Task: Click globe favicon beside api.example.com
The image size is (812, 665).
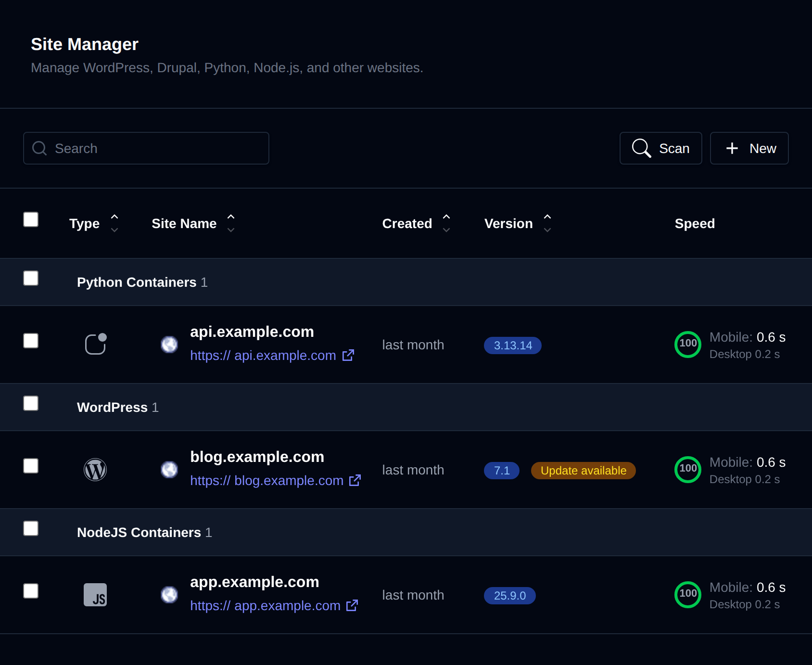Action: [x=169, y=345]
